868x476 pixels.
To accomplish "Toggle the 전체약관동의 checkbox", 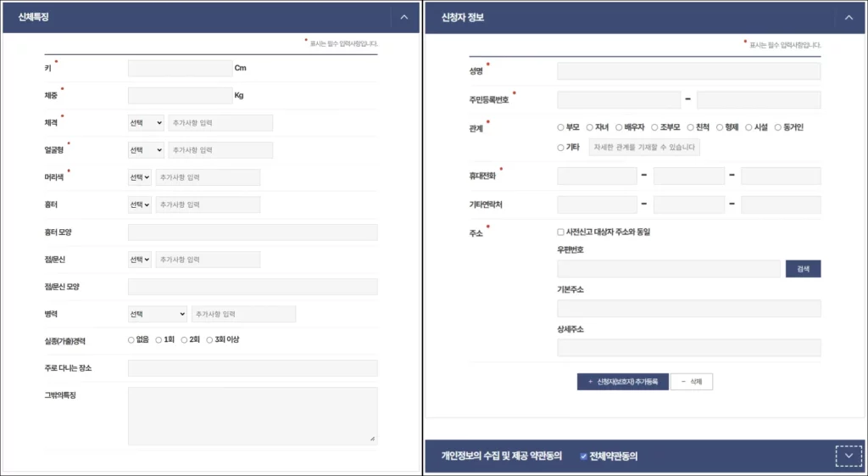I will tap(583, 456).
